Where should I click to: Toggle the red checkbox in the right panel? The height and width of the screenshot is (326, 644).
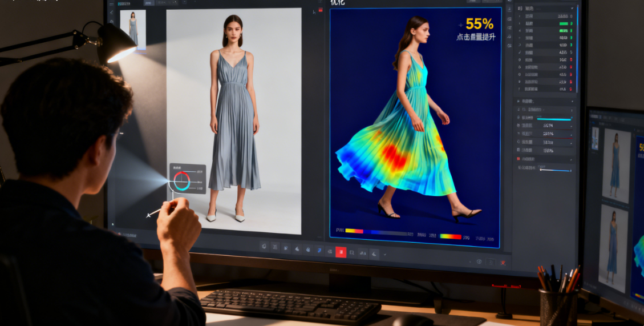click(x=519, y=159)
